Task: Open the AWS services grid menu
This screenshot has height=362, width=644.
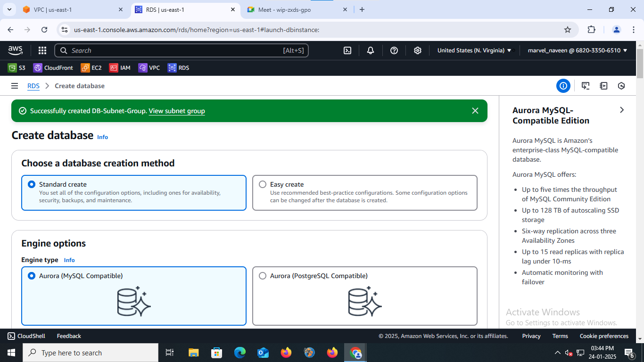Action: click(42, 50)
